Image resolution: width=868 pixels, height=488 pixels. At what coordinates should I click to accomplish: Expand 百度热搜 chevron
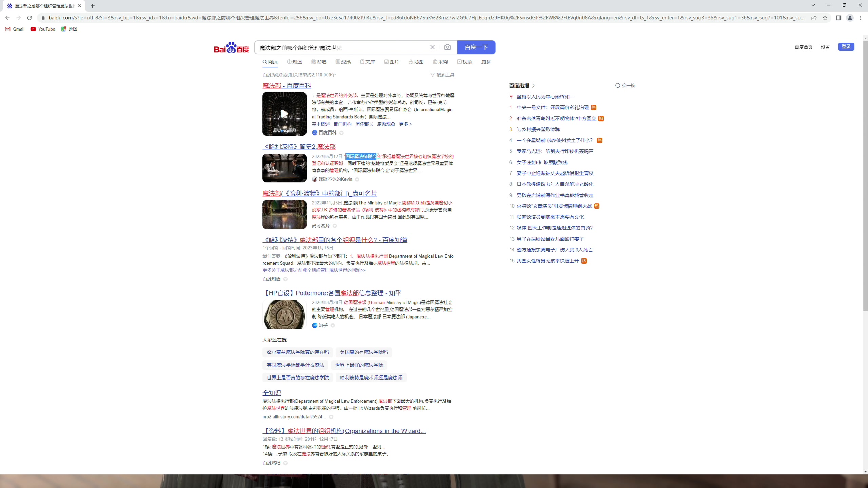533,86
